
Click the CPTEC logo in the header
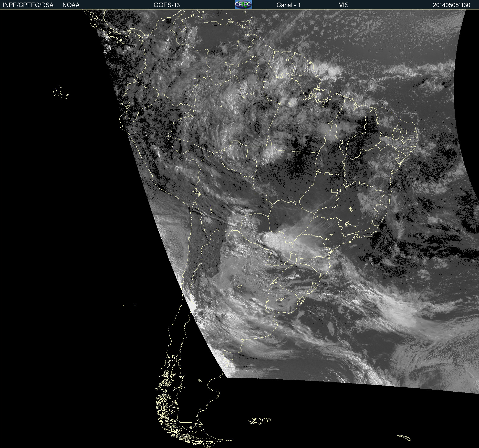(x=243, y=5)
